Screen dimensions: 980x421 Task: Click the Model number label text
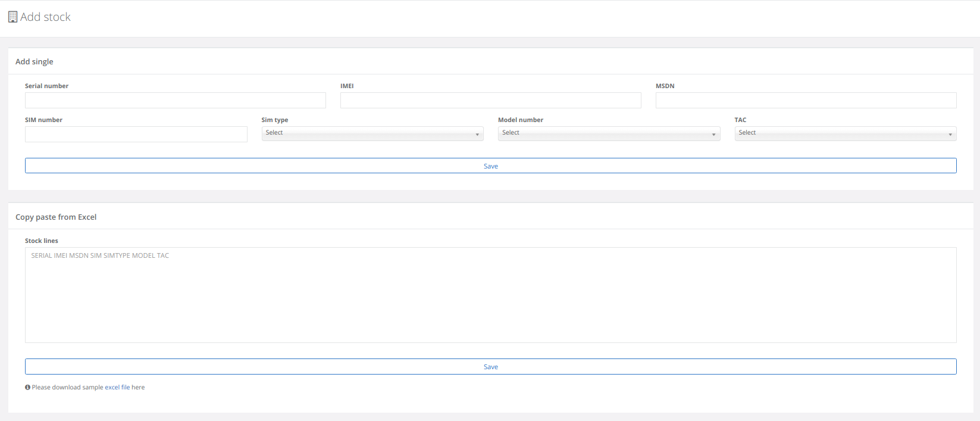click(520, 120)
